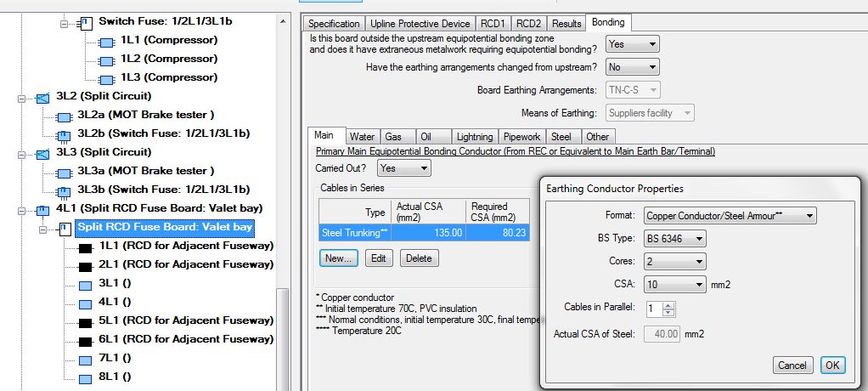
Task: Click the New... button under Cables in Series
Action: (338, 258)
